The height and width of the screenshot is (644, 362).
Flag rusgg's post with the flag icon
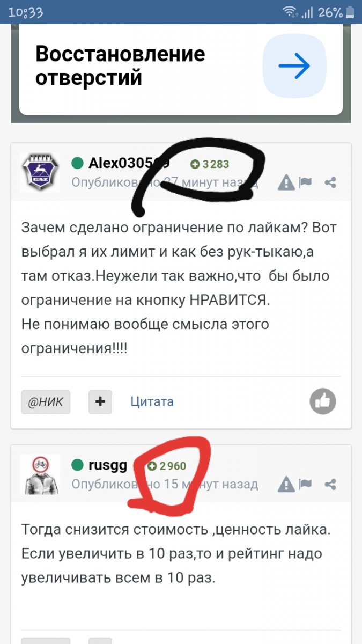pyautogui.click(x=306, y=484)
